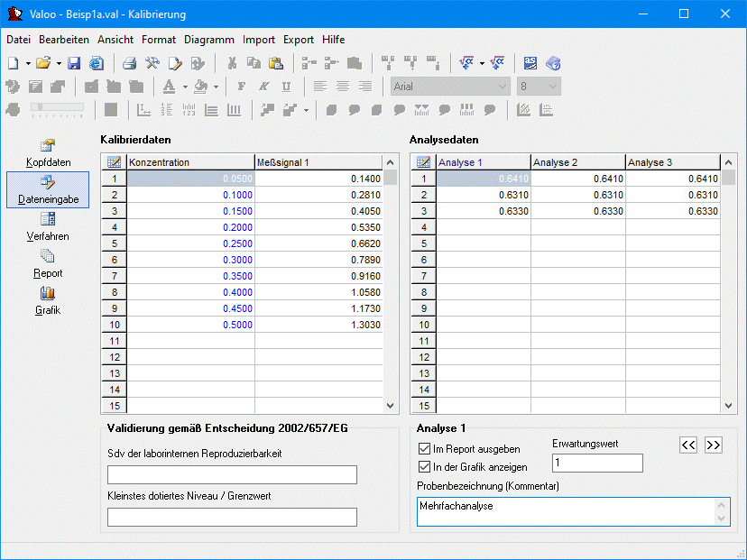This screenshot has height=560, width=747.
Task: Show the Grafik chart view
Action: (x=48, y=300)
